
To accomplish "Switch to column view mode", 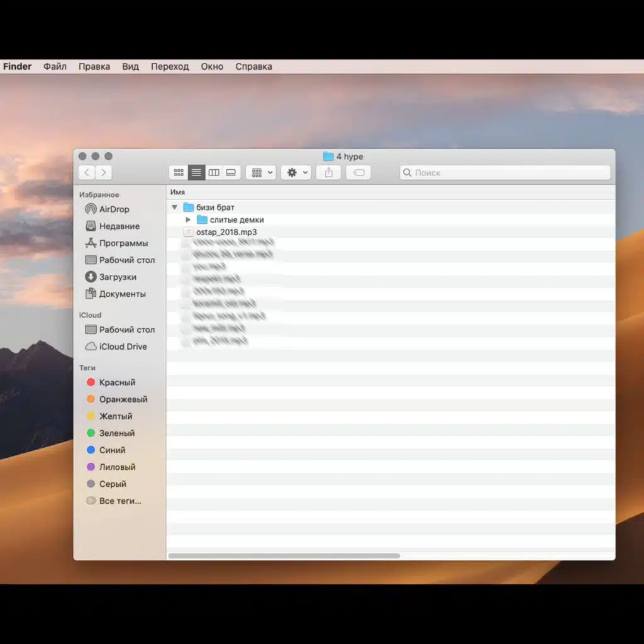I will point(214,172).
